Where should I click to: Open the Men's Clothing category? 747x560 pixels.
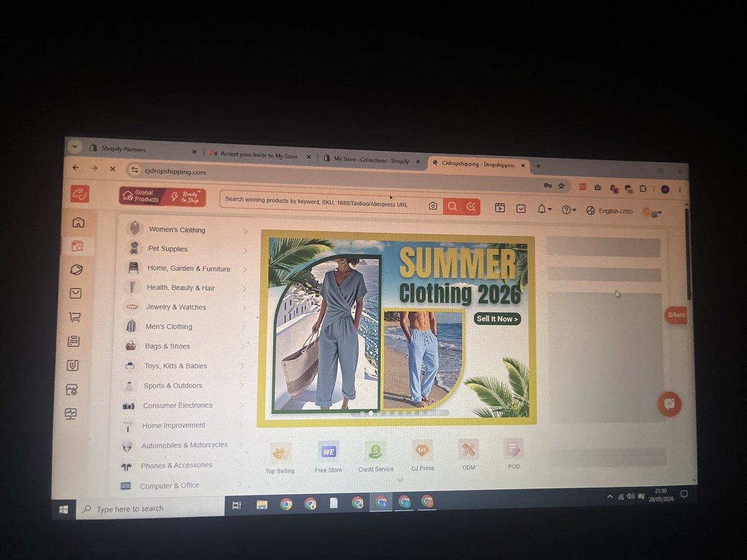pos(169,327)
